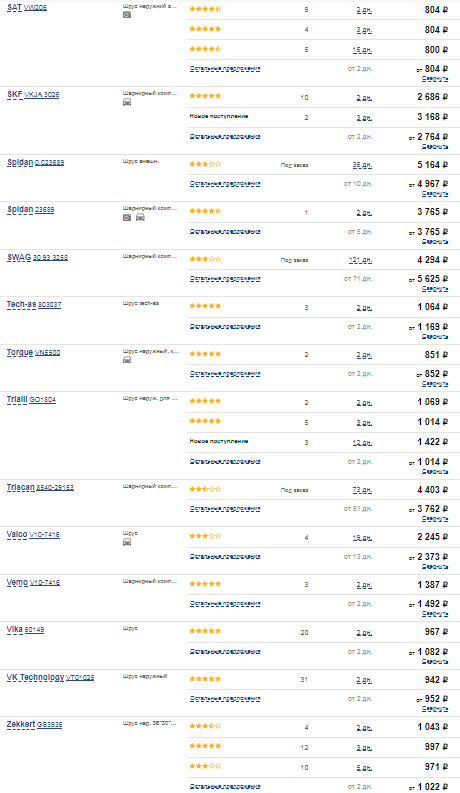This screenshot has width=460, height=793.
Task: Click car applicability icon under SKF VKJA 3026
Action: [x=127, y=102]
